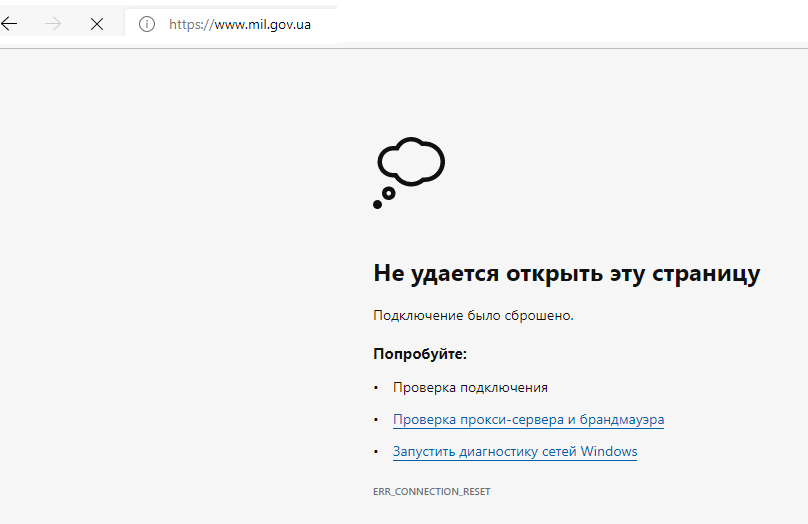
Task: Click the ERR_CONNECTION_RESET error code
Action: (431, 492)
